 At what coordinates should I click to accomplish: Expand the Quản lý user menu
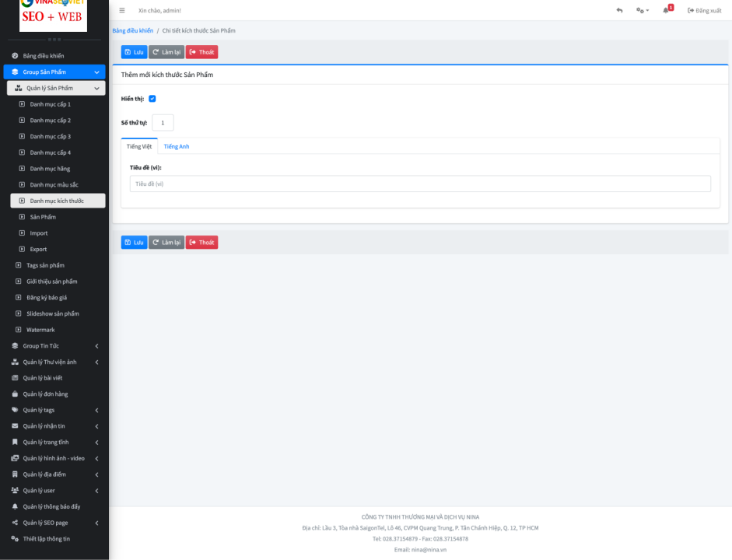tap(54, 491)
